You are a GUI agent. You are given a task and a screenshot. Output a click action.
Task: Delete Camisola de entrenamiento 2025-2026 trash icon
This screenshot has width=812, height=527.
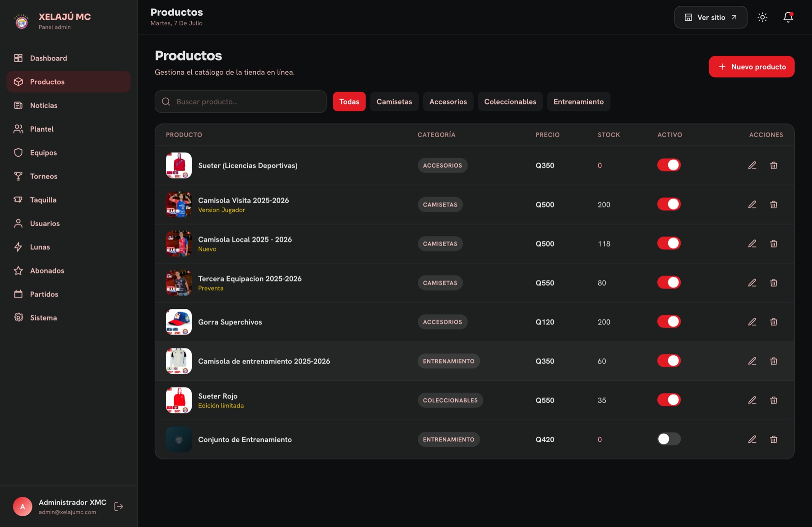tap(774, 361)
